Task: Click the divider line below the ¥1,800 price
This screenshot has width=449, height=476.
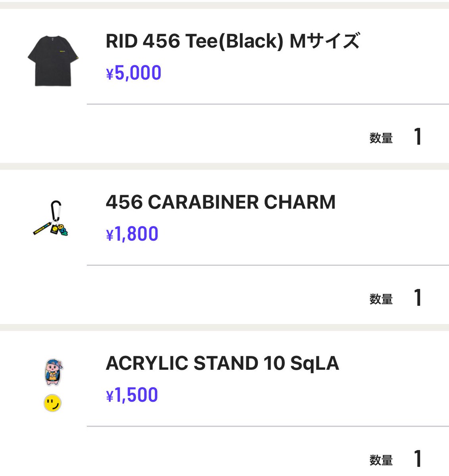Action: [x=268, y=265]
